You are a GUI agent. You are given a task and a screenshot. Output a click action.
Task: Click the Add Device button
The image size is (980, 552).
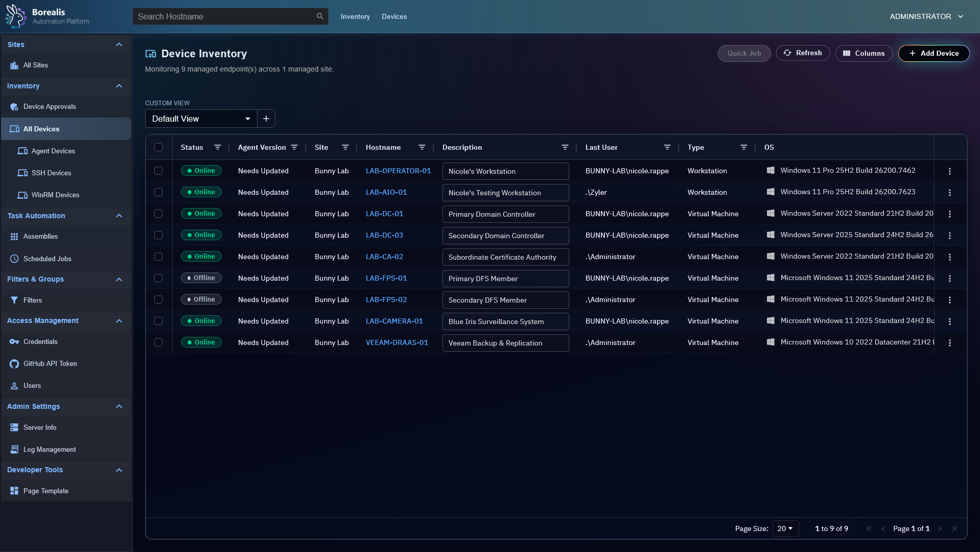pyautogui.click(x=934, y=53)
